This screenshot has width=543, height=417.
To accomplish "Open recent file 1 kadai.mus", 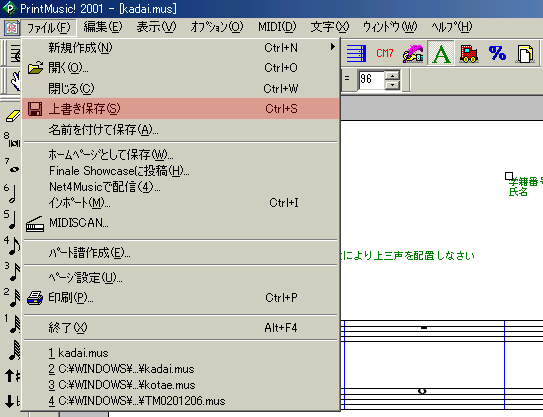I will click(x=180, y=353).
